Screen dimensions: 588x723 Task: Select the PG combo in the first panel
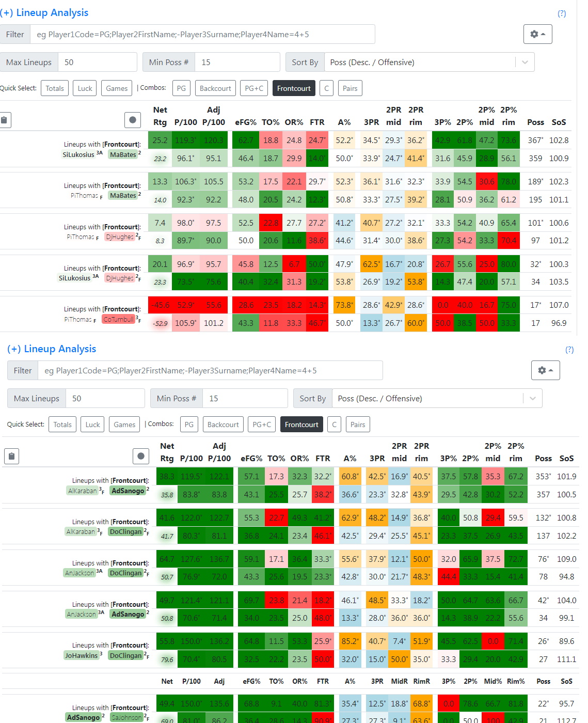click(x=181, y=88)
